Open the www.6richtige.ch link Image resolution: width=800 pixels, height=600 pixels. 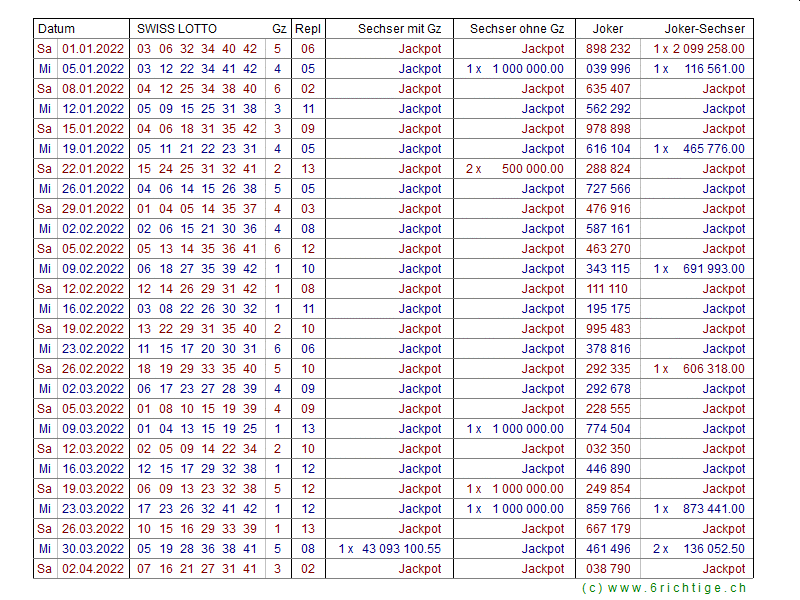click(x=663, y=589)
